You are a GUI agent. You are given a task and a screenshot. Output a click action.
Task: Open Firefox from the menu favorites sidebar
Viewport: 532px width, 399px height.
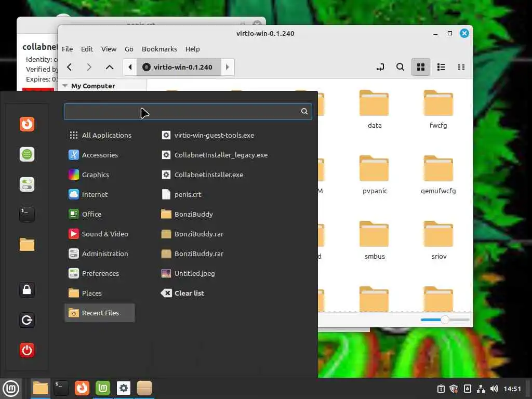coord(27,124)
